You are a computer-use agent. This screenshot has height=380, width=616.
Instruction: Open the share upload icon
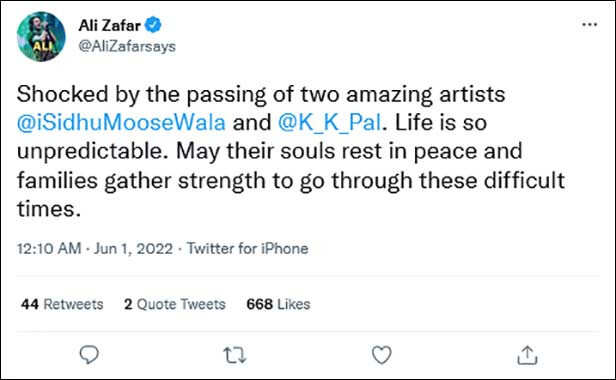pos(527,355)
